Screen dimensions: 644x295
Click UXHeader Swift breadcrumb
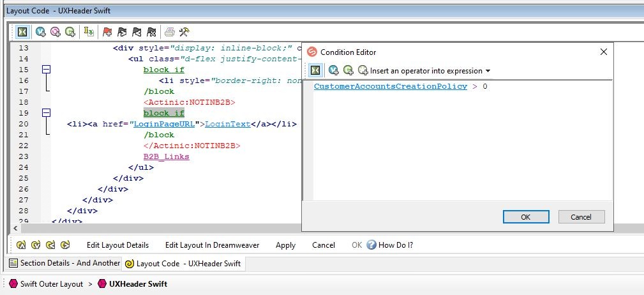(x=138, y=284)
